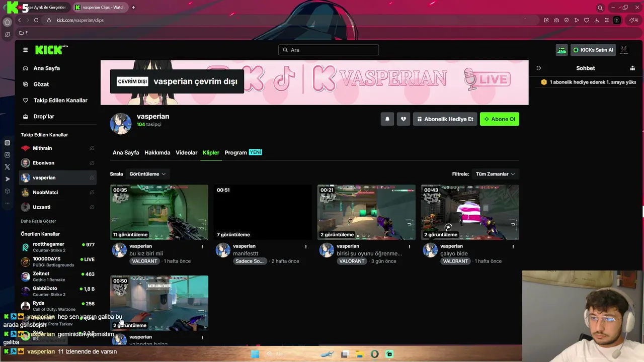Screen dimensions: 644x362
Task: Expand followed channels with Daha Fazla Göster
Action: tap(38, 221)
